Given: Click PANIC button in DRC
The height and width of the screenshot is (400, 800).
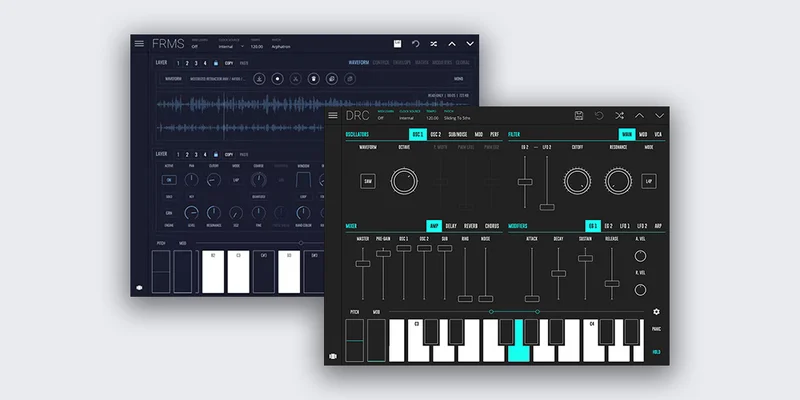Looking at the screenshot, I should point(656,329).
